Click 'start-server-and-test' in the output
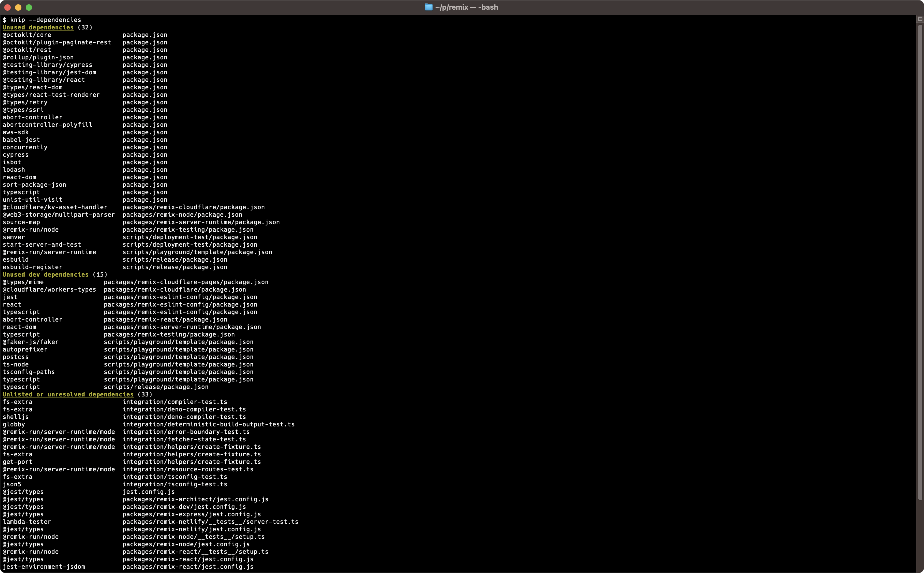The height and width of the screenshot is (573, 924). (42, 245)
